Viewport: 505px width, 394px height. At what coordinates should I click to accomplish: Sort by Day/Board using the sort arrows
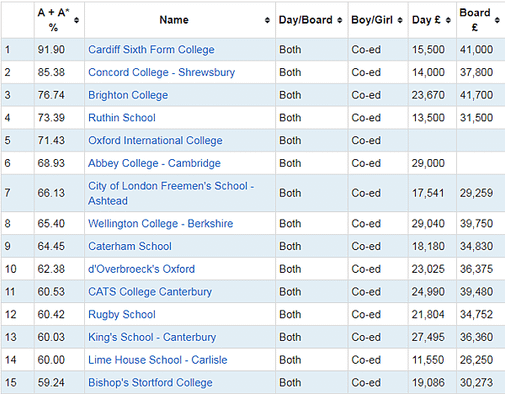pyautogui.click(x=339, y=20)
